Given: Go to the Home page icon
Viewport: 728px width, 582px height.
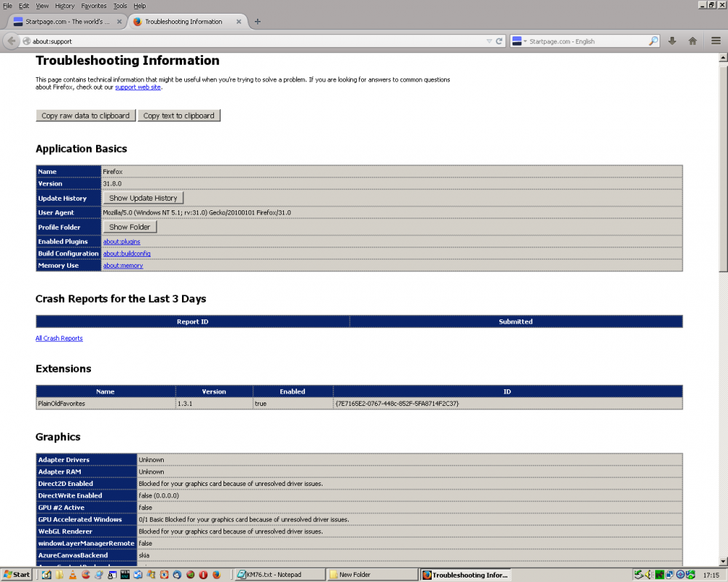Looking at the screenshot, I should (693, 41).
